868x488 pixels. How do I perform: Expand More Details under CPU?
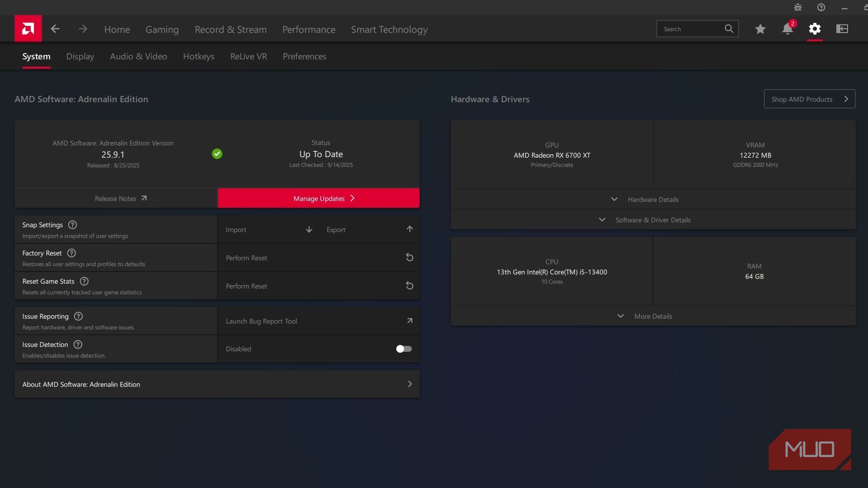tap(652, 316)
